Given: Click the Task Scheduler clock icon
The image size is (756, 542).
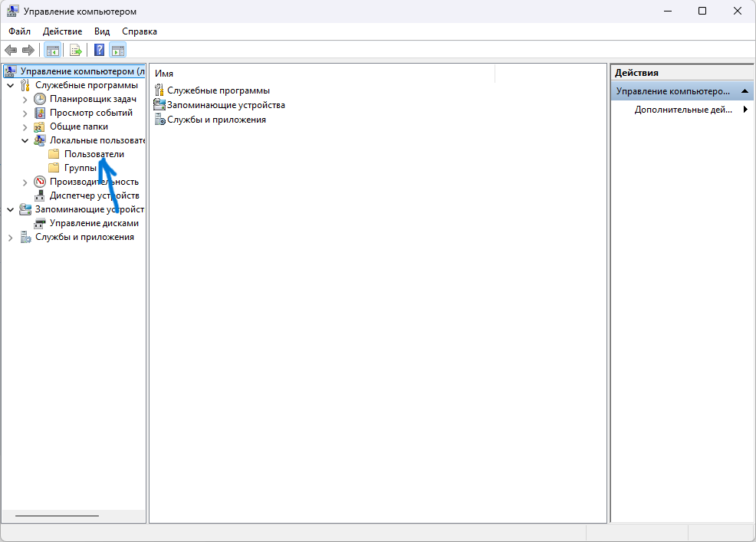Looking at the screenshot, I should pos(40,99).
